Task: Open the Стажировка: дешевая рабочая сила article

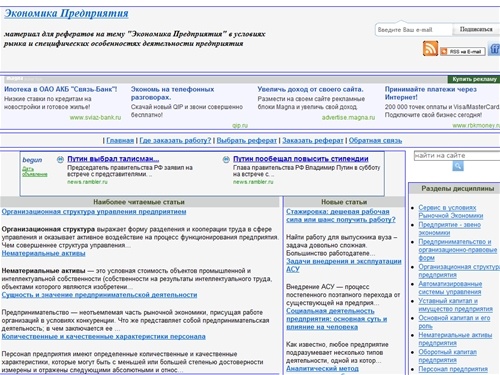Action: point(341,216)
